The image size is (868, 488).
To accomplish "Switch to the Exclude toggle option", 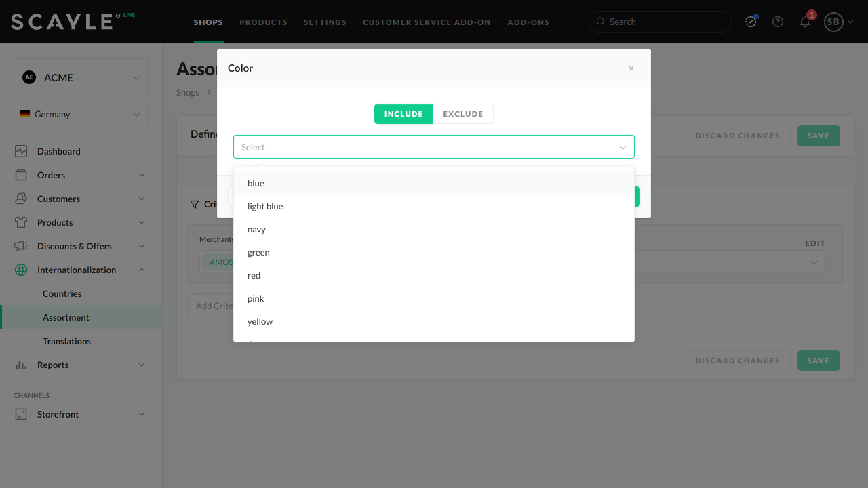I will tap(463, 114).
